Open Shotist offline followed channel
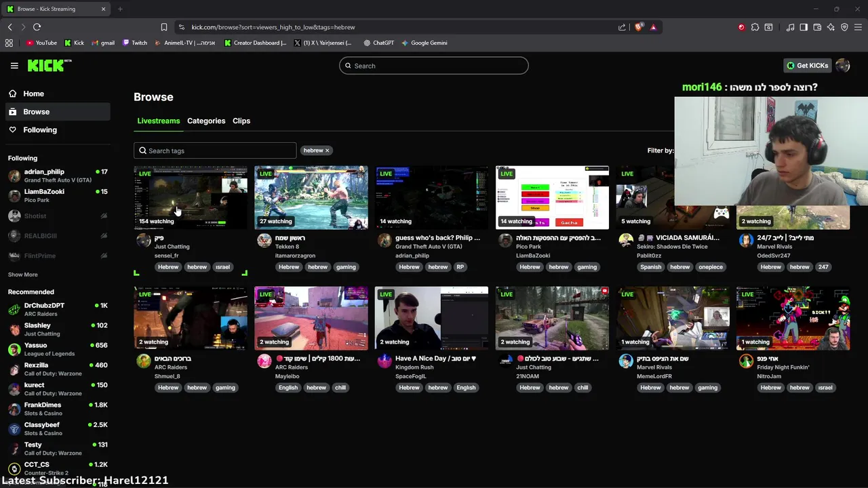 pos(58,216)
